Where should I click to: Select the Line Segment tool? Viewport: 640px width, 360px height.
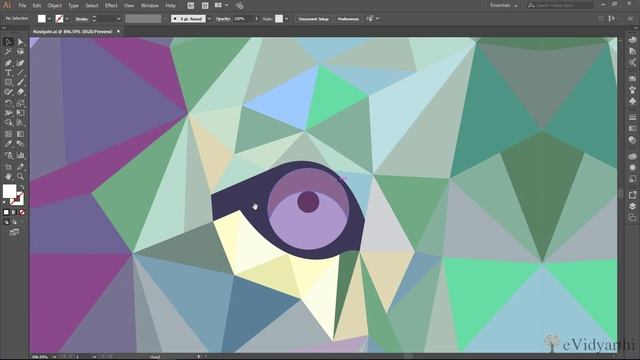[20, 73]
